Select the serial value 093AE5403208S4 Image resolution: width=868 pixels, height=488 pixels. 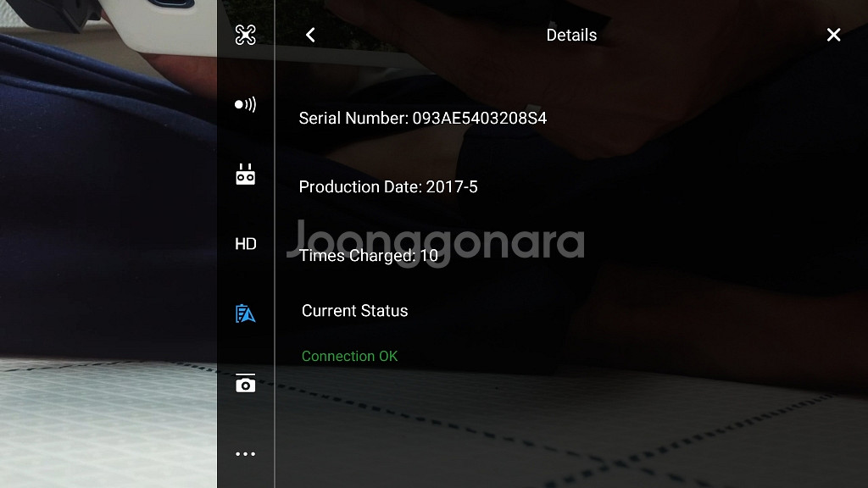pyautogui.click(x=480, y=119)
